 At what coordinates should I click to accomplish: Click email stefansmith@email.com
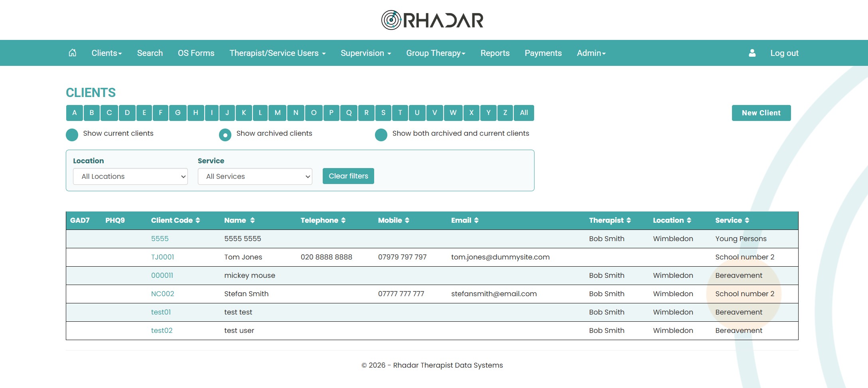pos(494,294)
